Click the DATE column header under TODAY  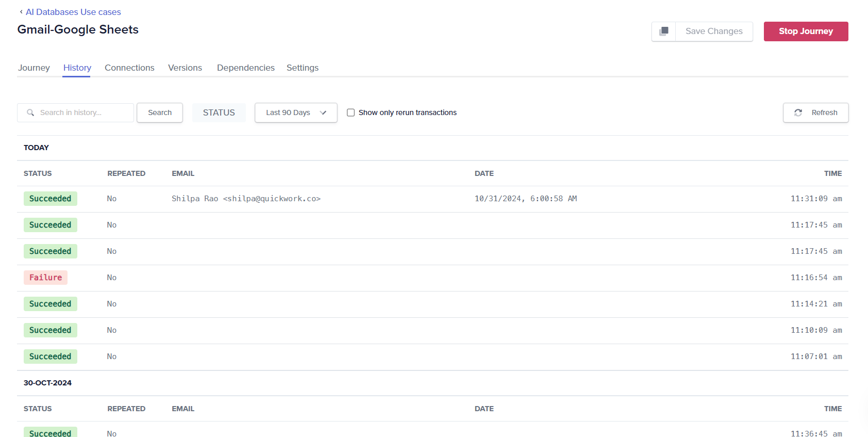click(x=484, y=173)
